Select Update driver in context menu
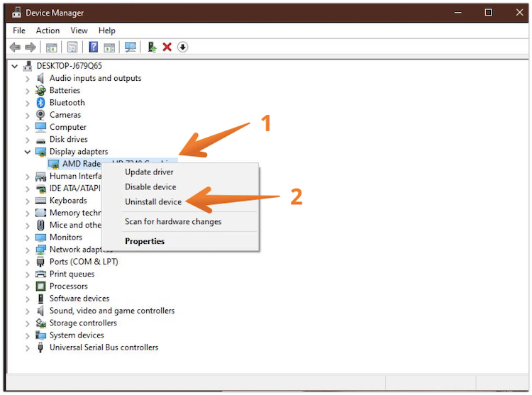This screenshot has width=532, height=395. (x=149, y=172)
